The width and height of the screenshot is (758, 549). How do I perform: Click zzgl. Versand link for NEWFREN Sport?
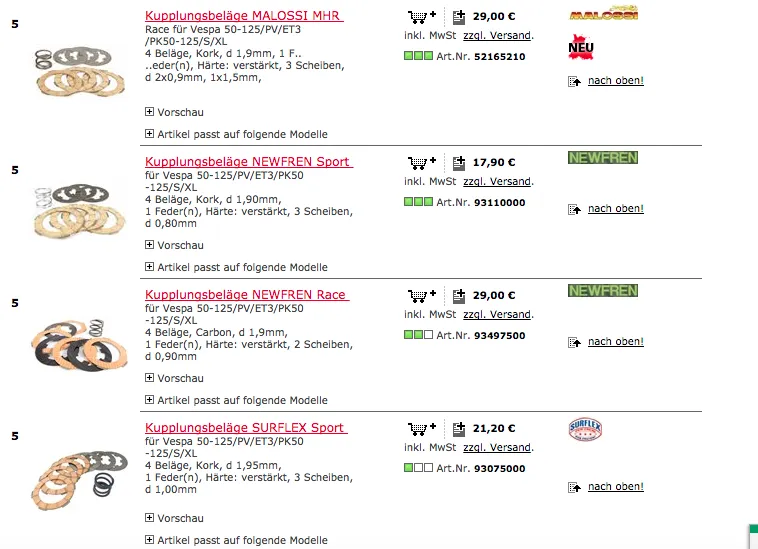tap(497, 182)
